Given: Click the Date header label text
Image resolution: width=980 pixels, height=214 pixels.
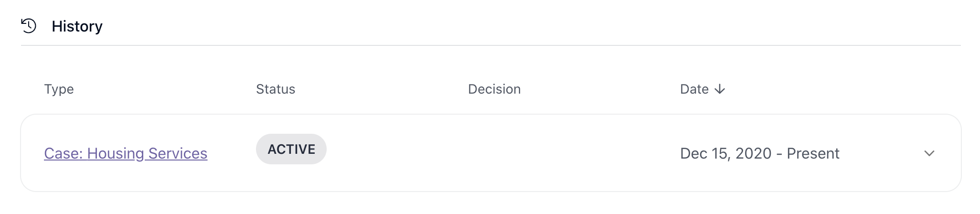Looking at the screenshot, I should [694, 89].
